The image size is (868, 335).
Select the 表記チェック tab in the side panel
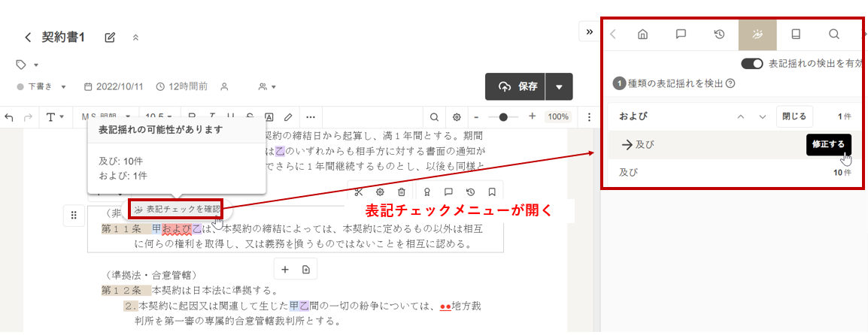757,34
